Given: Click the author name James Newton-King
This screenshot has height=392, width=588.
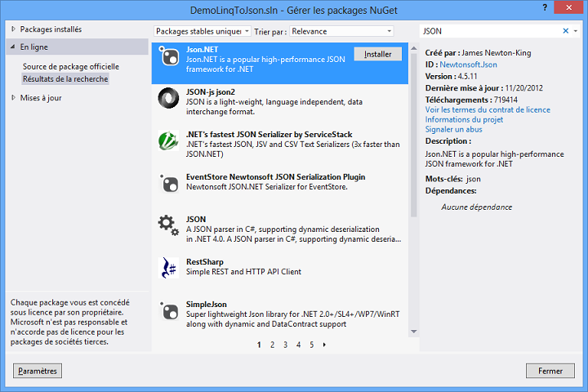Looking at the screenshot, I should pos(497,53).
